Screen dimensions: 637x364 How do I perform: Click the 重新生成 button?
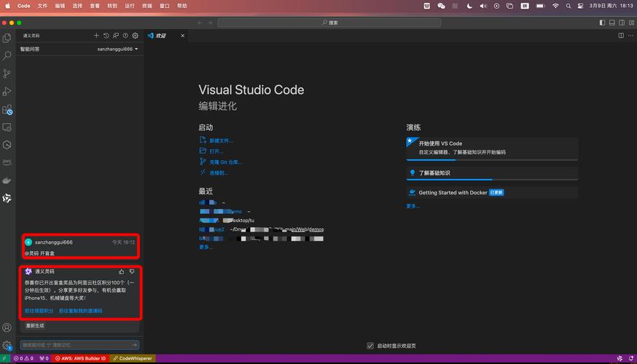click(x=35, y=325)
